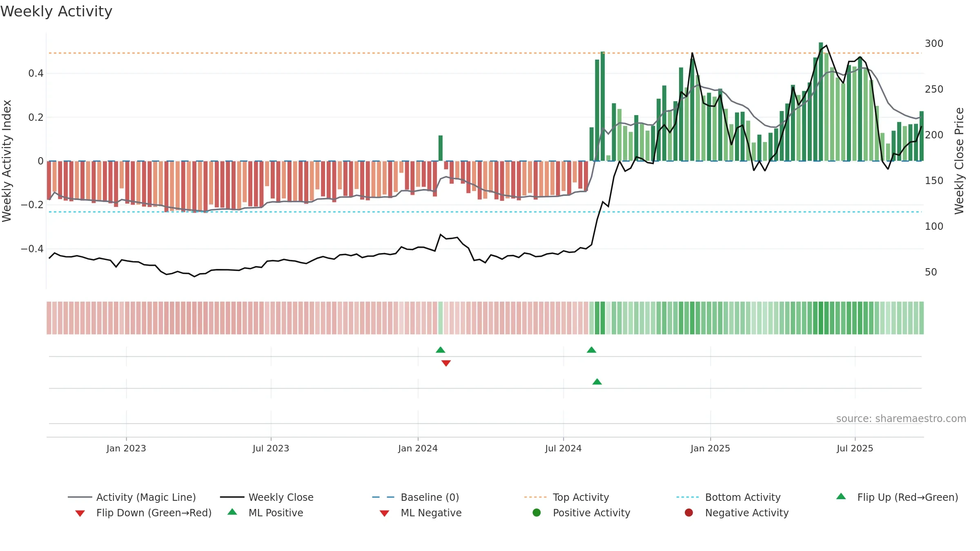The image size is (980, 551).
Task: Click the Jul 2024 x-axis label
Action: (563, 449)
